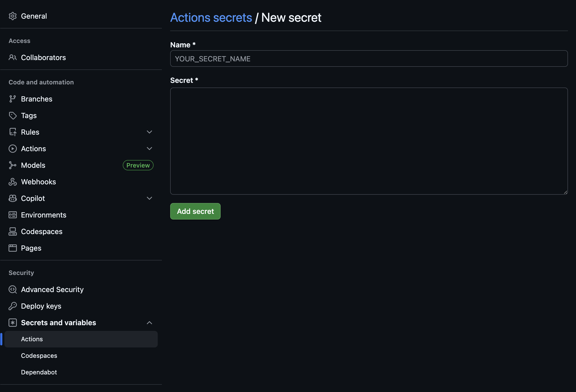Click the Pages browser icon
This screenshot has height=392, width=576.
pos(12,248)
